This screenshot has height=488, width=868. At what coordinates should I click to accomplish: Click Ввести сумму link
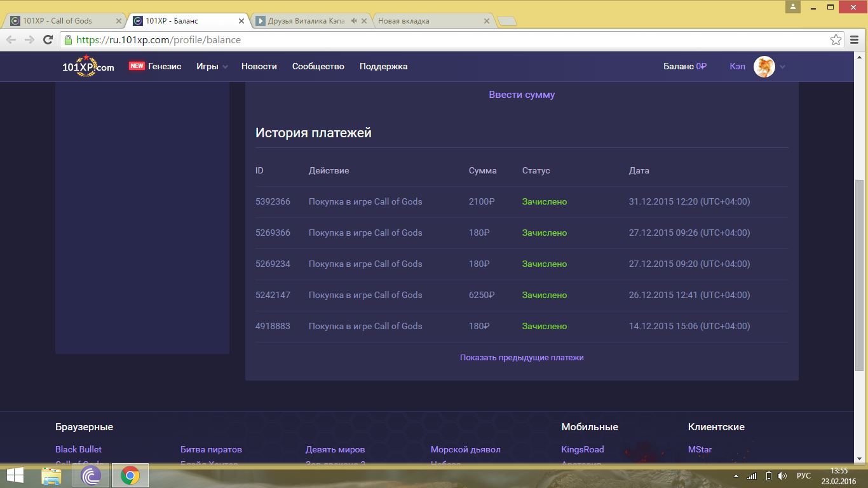pyautogui.click(x=522, y=95)
